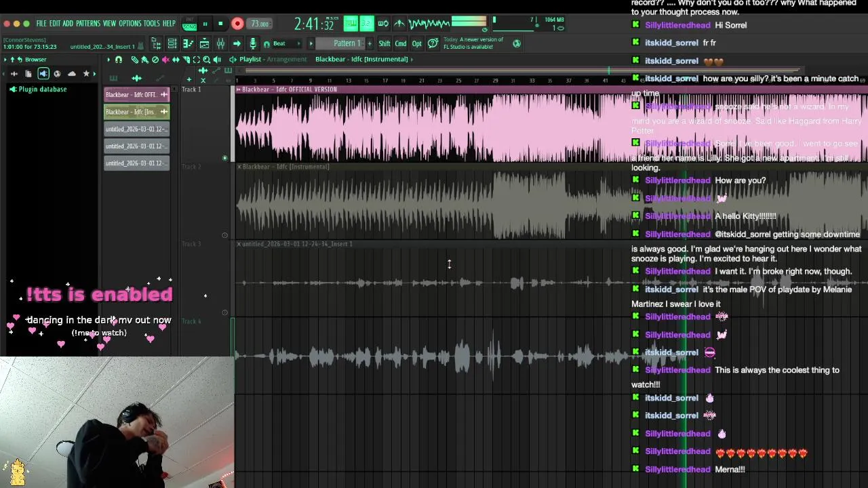Expand Browser options arrow
The image size is (868, 488).
point(5,60)
